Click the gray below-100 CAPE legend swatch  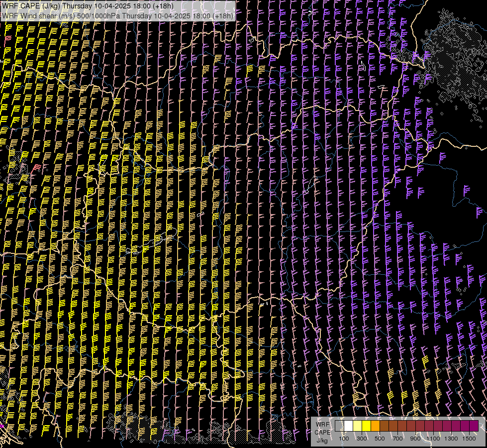339,426
